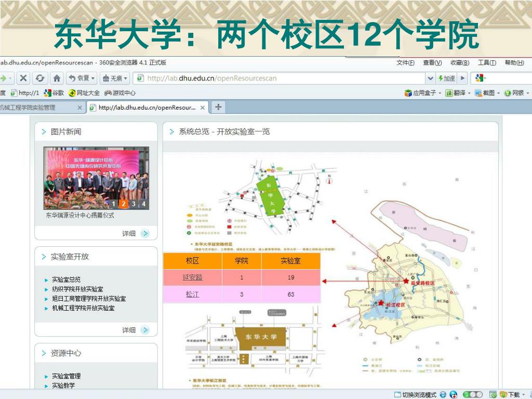Open the Google search engine icon
This screenshot has width=532, height=399.
tap(479, 78)
